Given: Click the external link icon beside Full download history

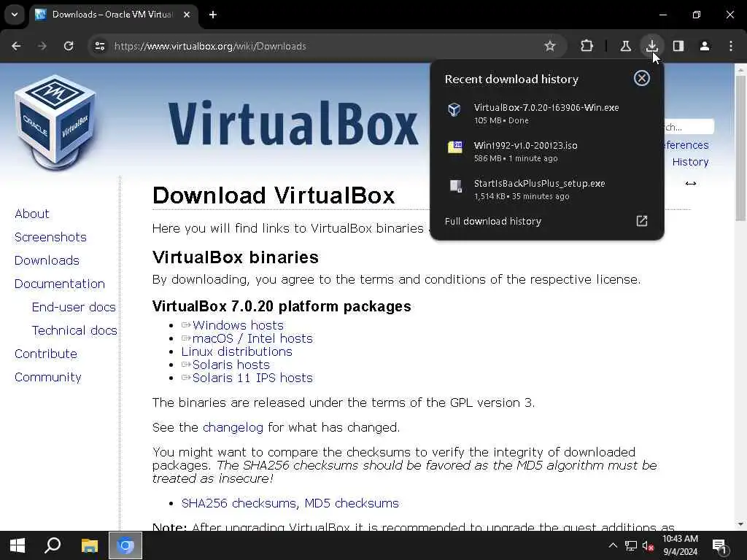Looking at the screenshot, I should (x=642, y=221).
